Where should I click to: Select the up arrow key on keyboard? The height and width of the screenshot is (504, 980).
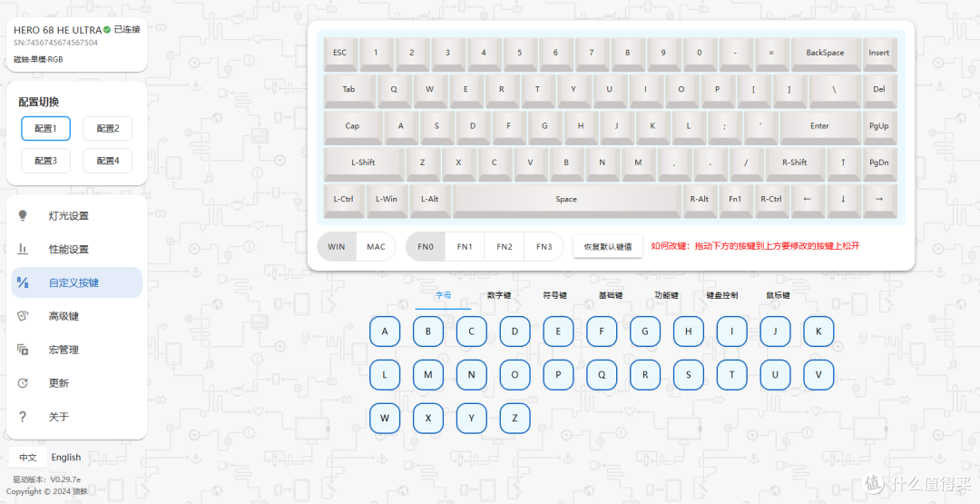(843, 163)
